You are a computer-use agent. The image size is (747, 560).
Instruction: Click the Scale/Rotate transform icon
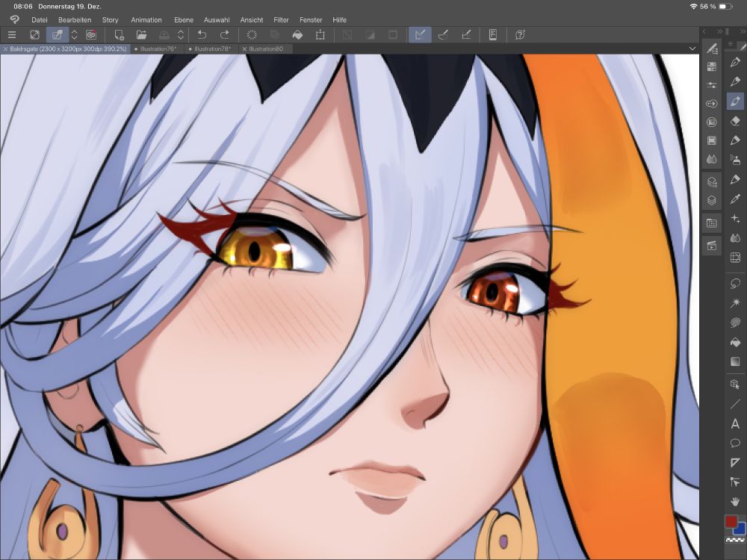[320, 35]
